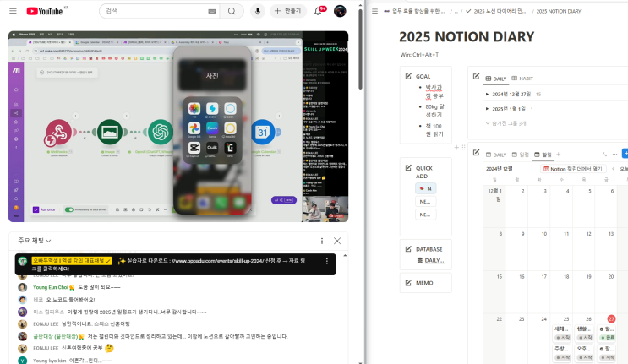This screenshot has height=364, width=628.
Task: Open the Notion sidebar hamburger menu
Action: tap(374, 11)
